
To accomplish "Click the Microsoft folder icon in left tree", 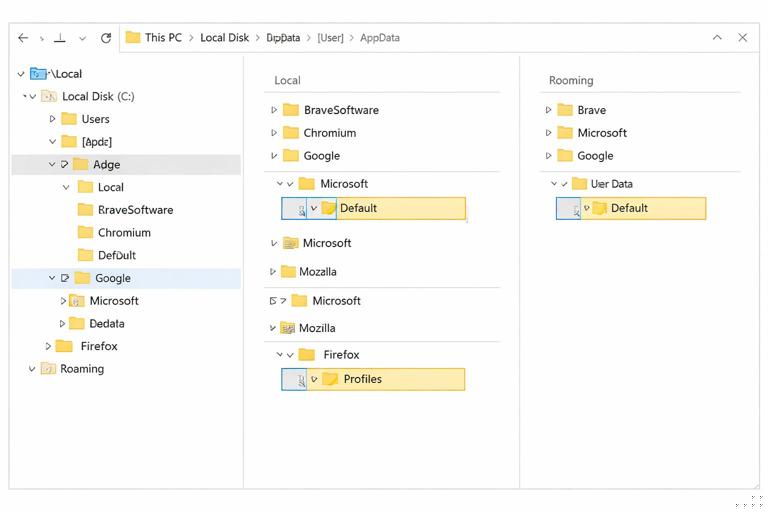I will (x=77, y=301).
